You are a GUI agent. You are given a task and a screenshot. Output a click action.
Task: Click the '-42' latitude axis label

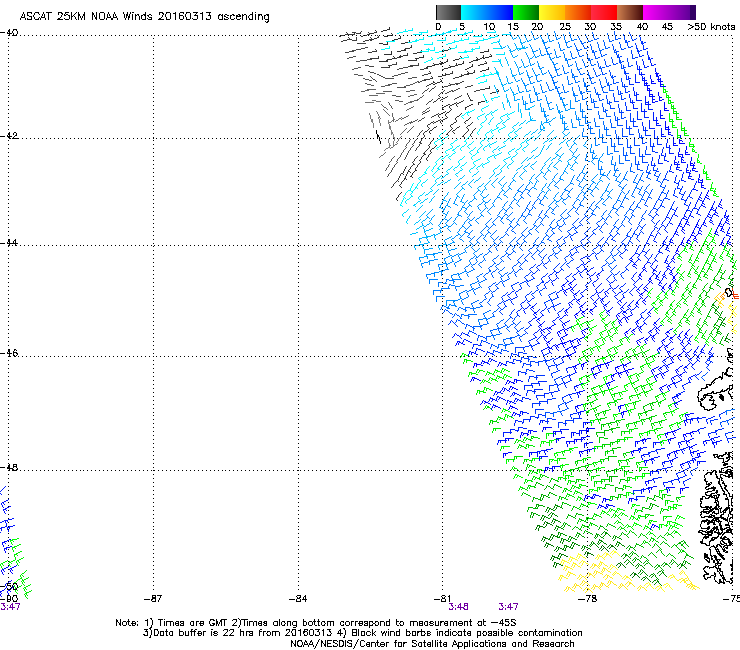click(9, 136)
